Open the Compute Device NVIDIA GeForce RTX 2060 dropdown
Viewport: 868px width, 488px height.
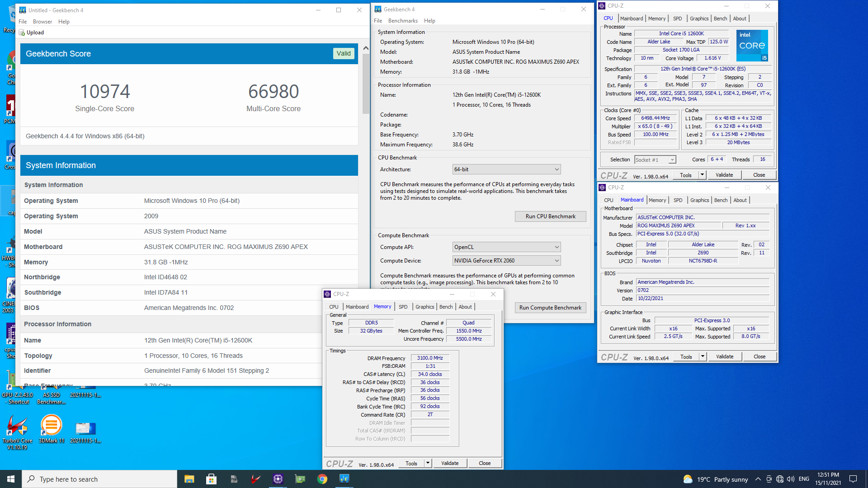pos(506,261)
